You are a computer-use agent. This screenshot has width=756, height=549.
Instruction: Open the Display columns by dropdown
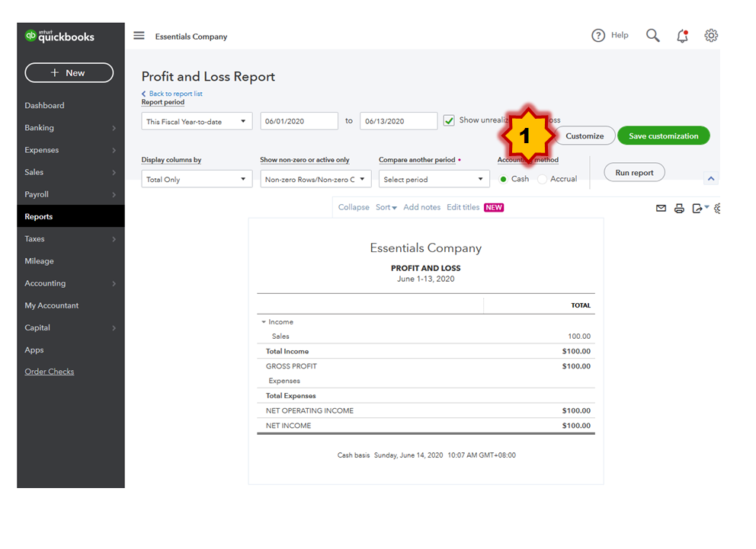pyautogui.click(x=197, y=179)
